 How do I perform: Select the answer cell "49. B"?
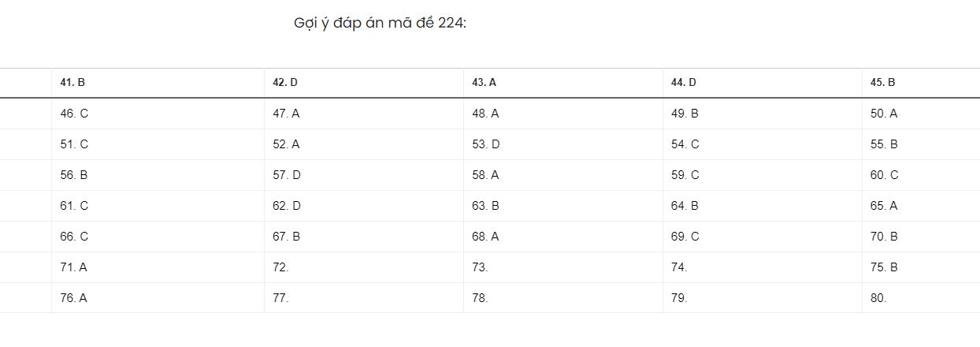[685, 114]
